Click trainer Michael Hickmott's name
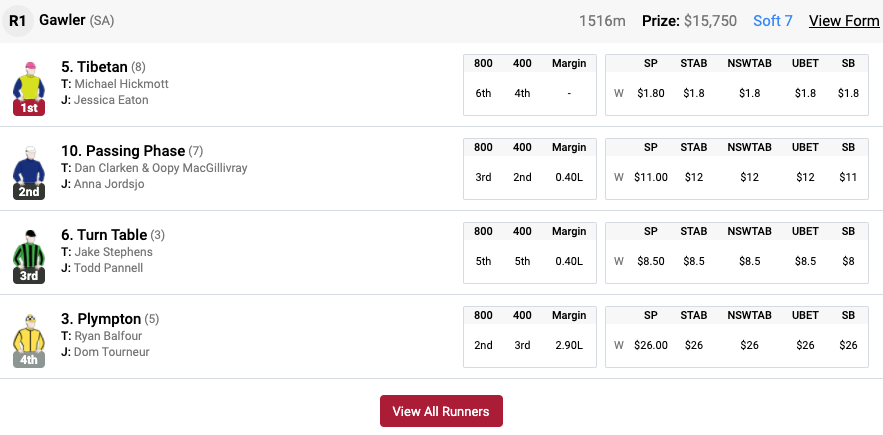The width and height of the screenshot is (883, 435). [x=121, y=84]
